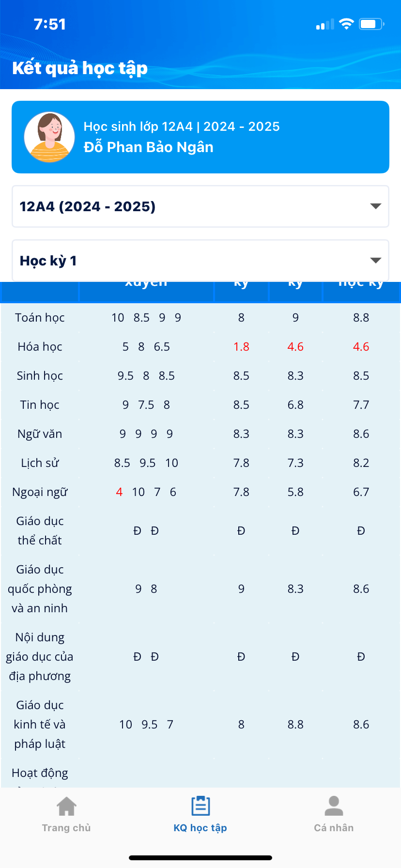Tap the student avatar picture
The height and width of the screenshot is (868, 401).
[x=49, y=137]
